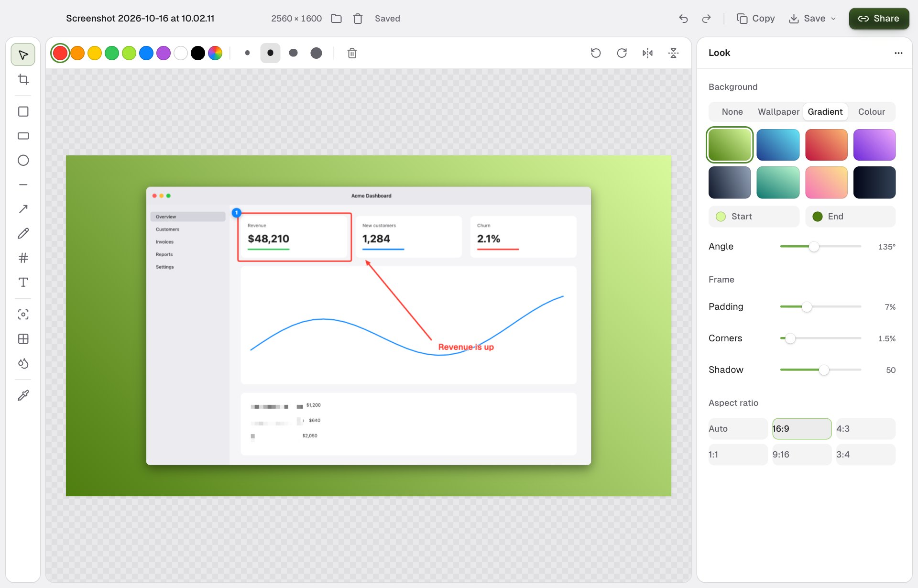
Task: Select the blur droplet tool
Action: [x=23, y=363]
